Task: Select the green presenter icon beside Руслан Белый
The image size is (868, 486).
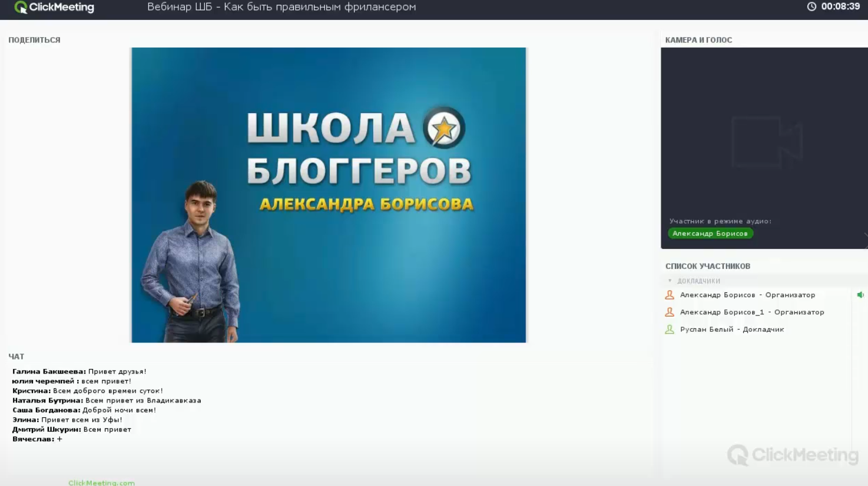Action: pyautogui.click(x=669, y=329)
